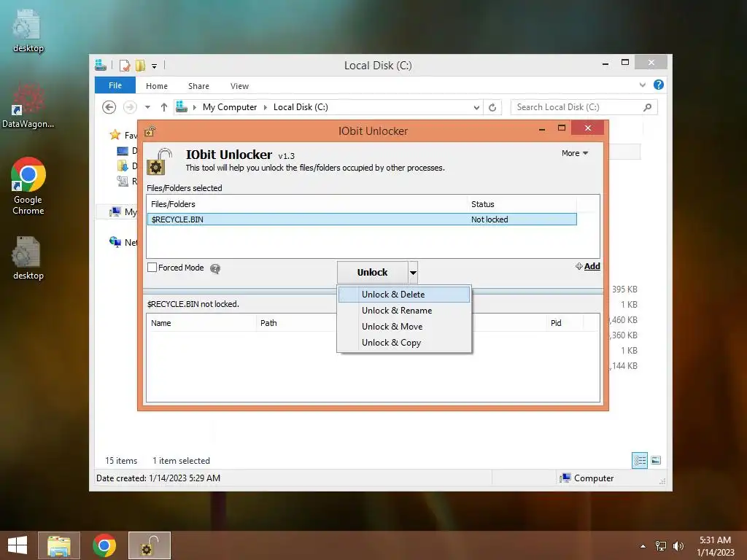Choose Unlock & Delete
Viewport: 747px width, 560px height.
click(x=404, y=295)
